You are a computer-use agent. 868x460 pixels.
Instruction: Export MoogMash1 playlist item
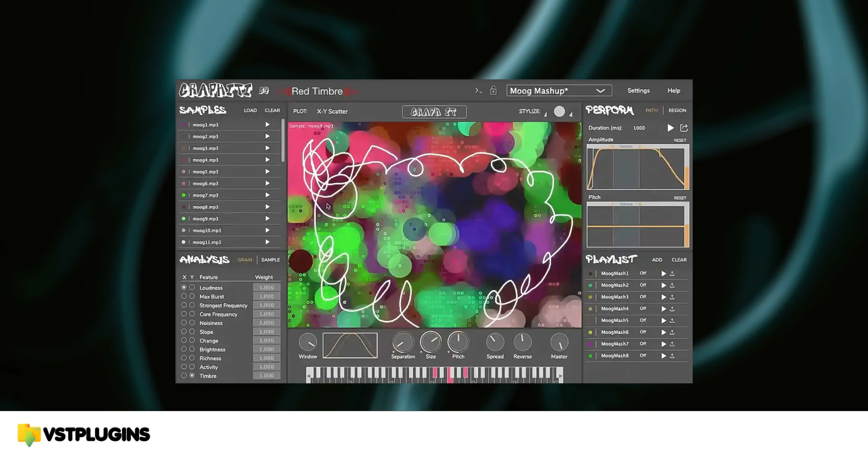[672, 274]
